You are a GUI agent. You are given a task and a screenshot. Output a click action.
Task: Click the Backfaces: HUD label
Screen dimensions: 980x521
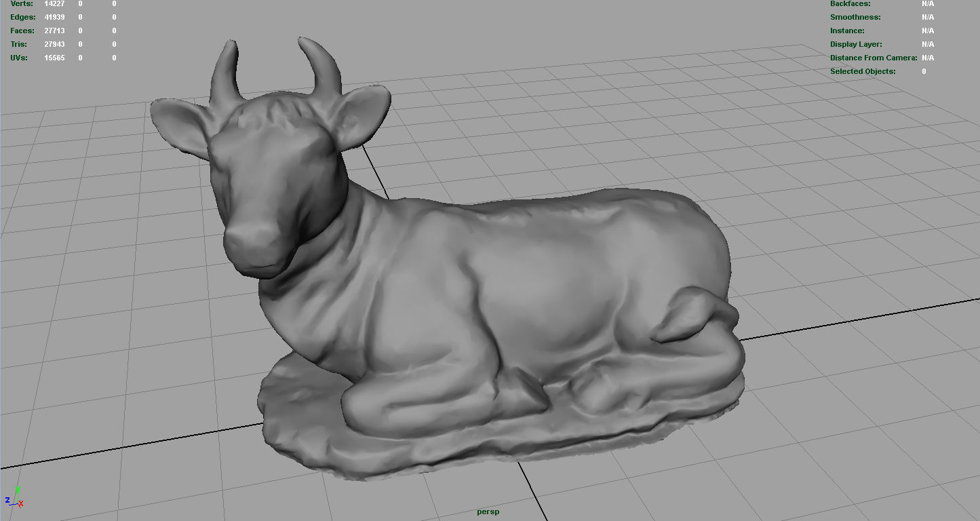tap(850, 4)
